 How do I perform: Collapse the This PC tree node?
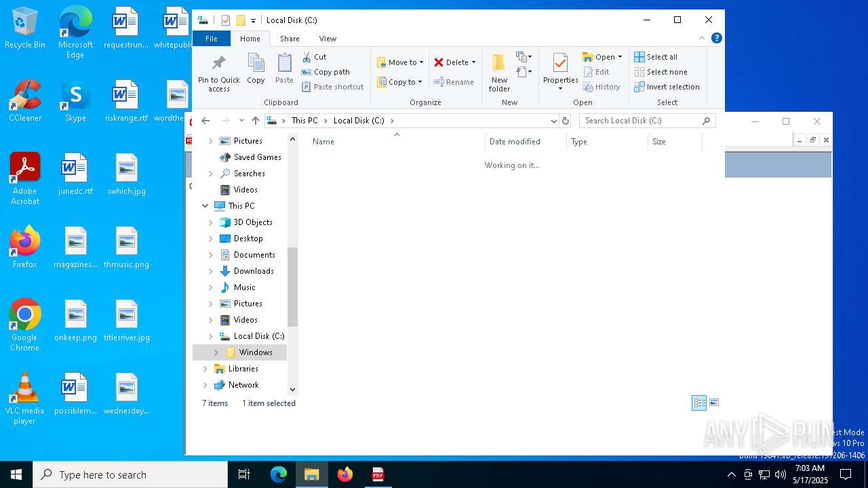tap(205, 206)
